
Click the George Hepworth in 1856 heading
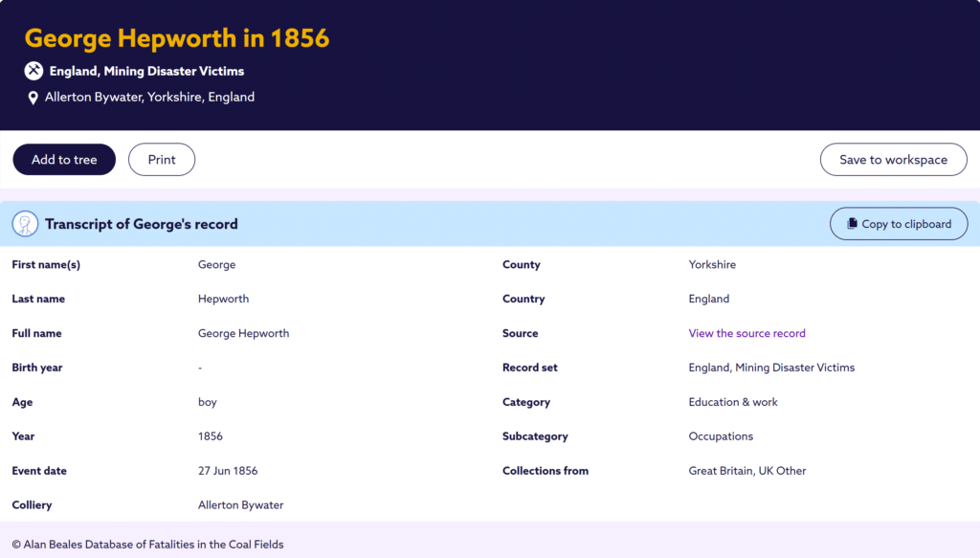(177, 38)
